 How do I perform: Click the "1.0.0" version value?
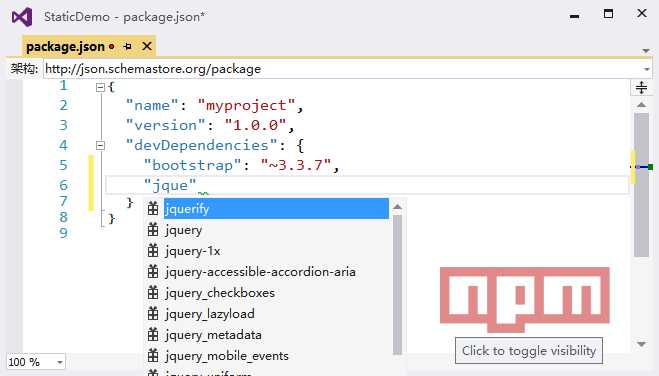click(256, 126)
